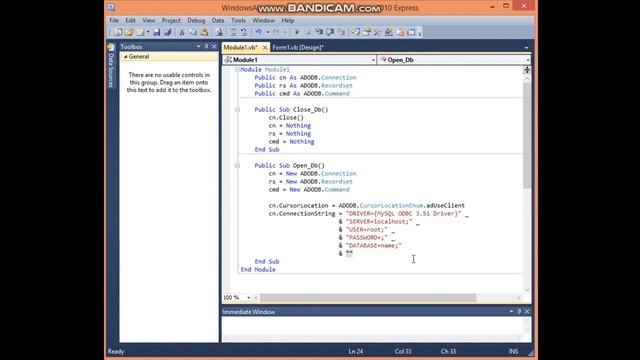The height and width of the screenshot is (360, 640).
Task: Click the Paste clipboard icon
Action: [x=204, y=32]
